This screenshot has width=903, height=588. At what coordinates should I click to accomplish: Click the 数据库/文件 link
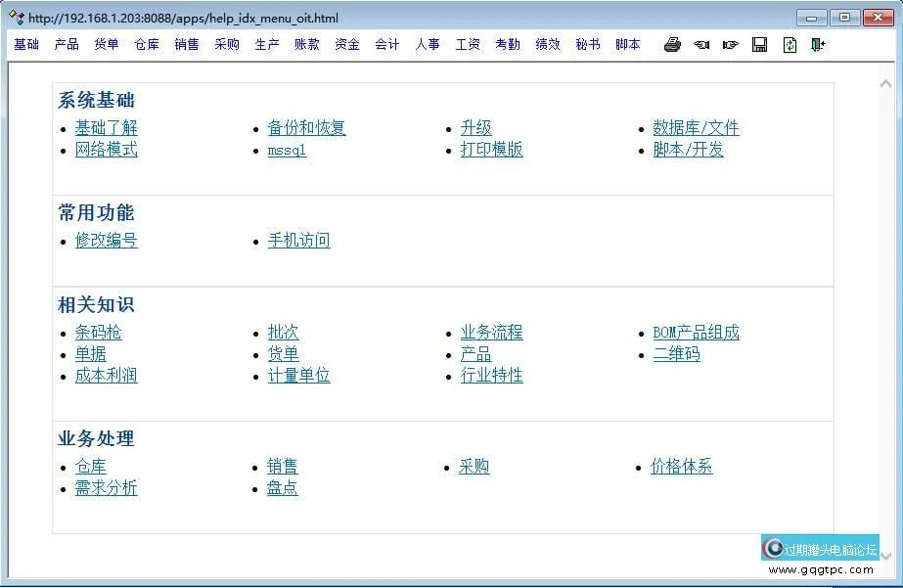[x=696, y=128]
